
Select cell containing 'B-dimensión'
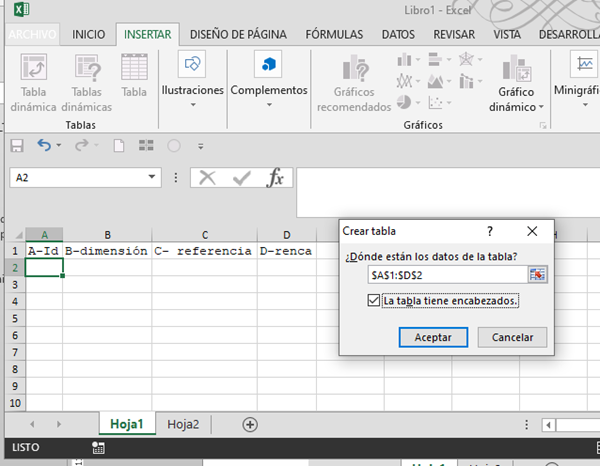pos(107,251)
